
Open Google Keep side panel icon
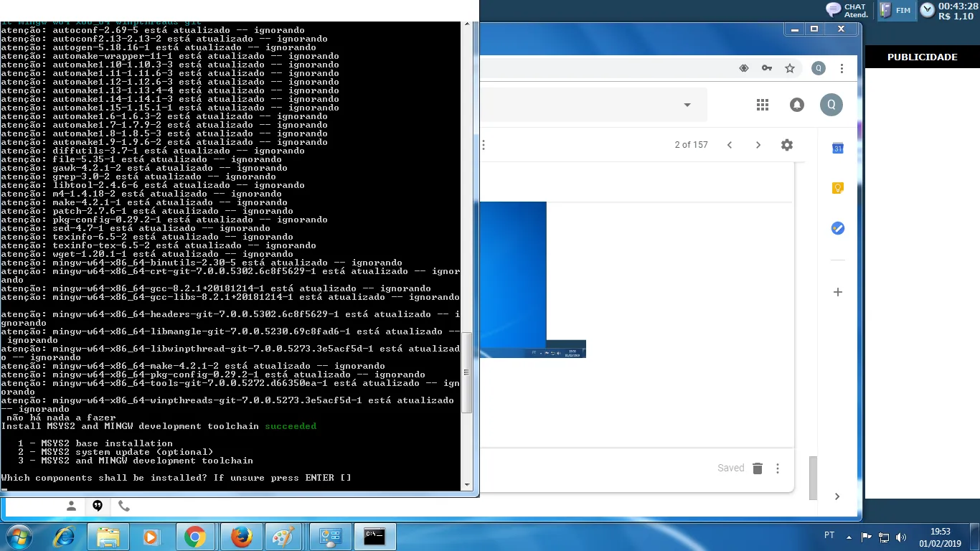pos(837,188)
